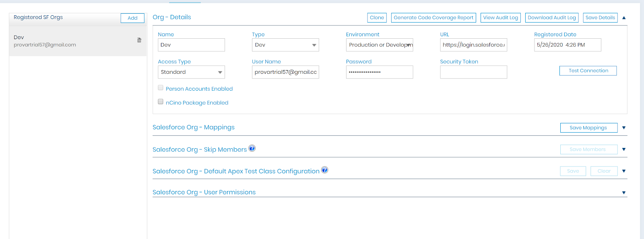Screen dimensions: 644x239
Task: Open help for Default Apex Test Class Configuration
Action: pyautogui.click(x=324, y=170)
